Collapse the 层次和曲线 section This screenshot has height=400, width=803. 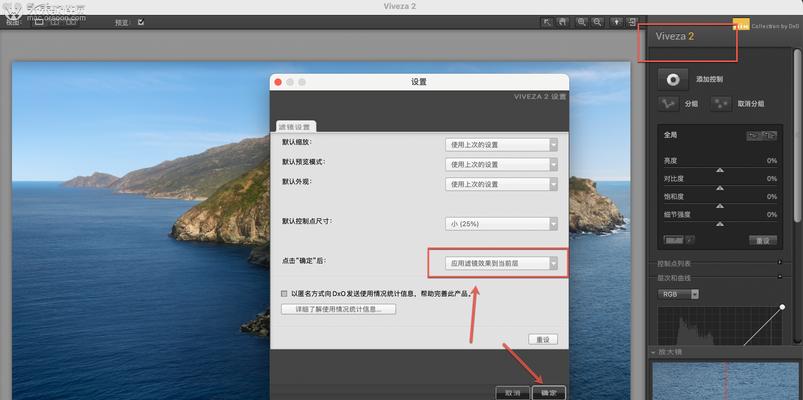779,277
